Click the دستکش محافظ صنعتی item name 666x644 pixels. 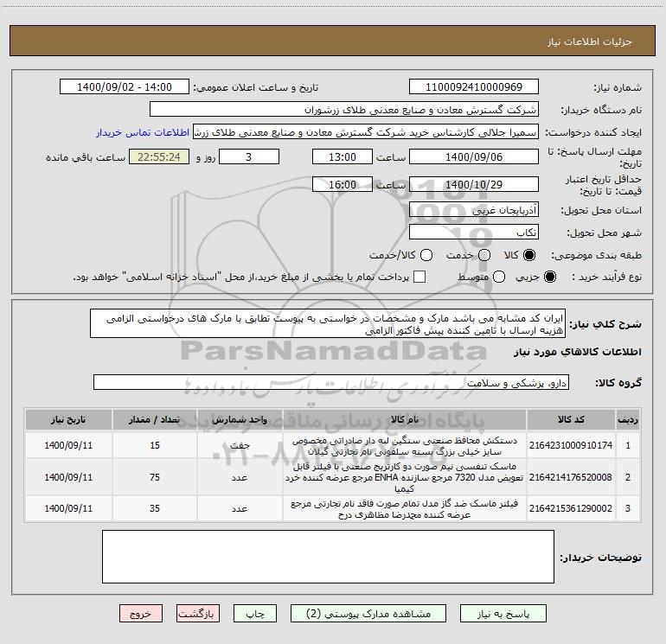pos(405,446)
